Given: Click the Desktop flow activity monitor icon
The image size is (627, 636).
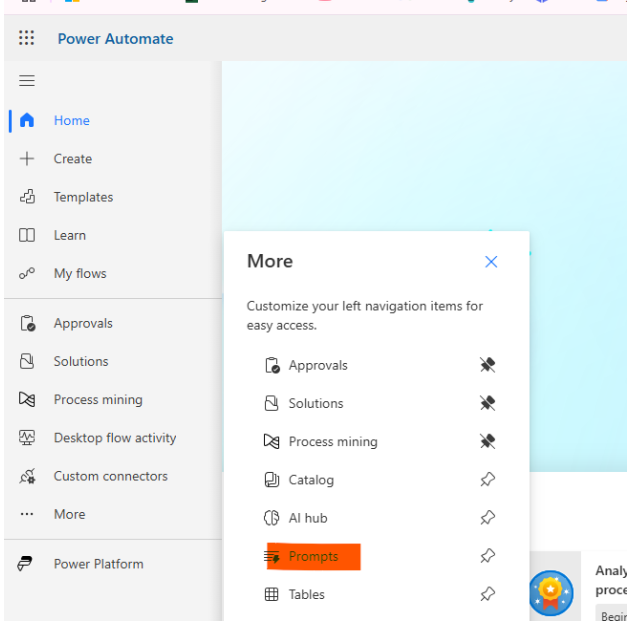Looking at the screenshot, I should (x=27, y=438).
